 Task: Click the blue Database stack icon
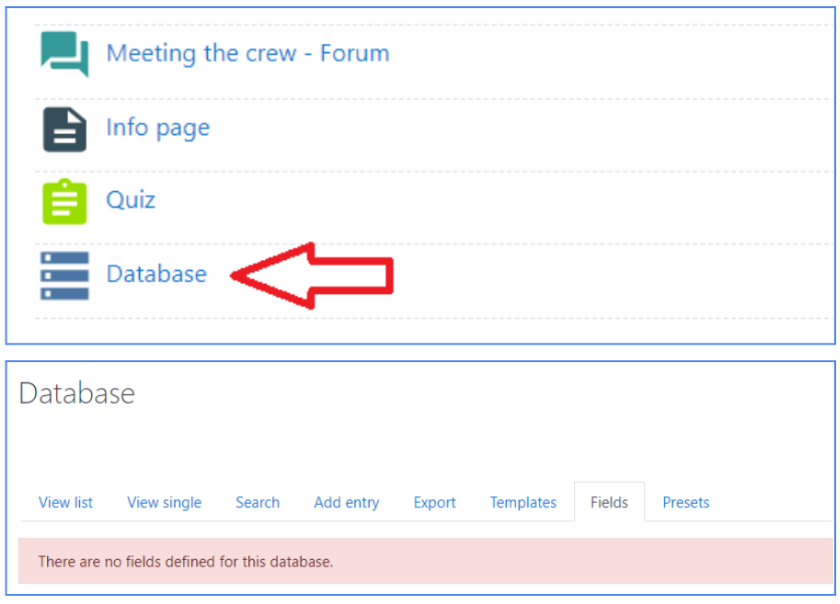point(64,275)
